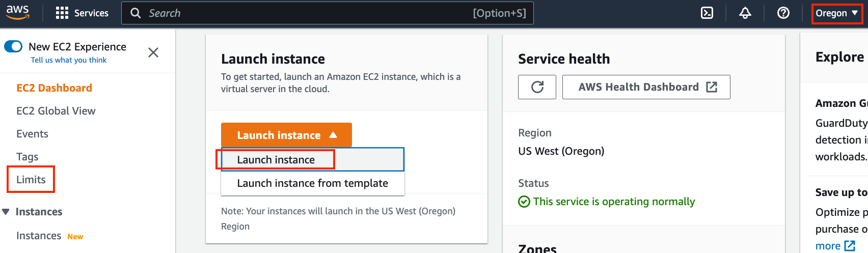Refresh service health status
This screenshot has width=868, height=253.
click(537, 87)
